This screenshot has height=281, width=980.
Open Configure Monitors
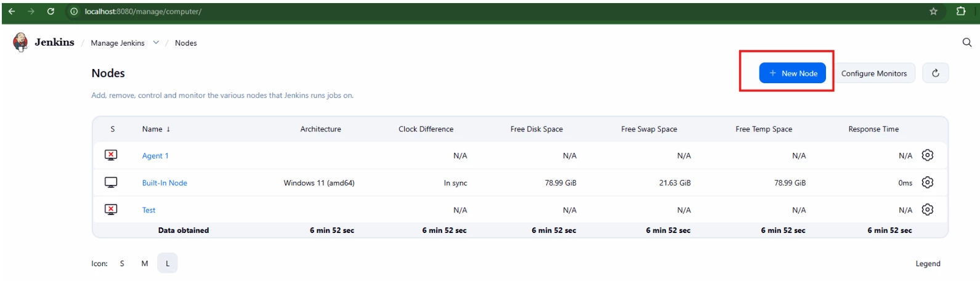tap(874, 73)
